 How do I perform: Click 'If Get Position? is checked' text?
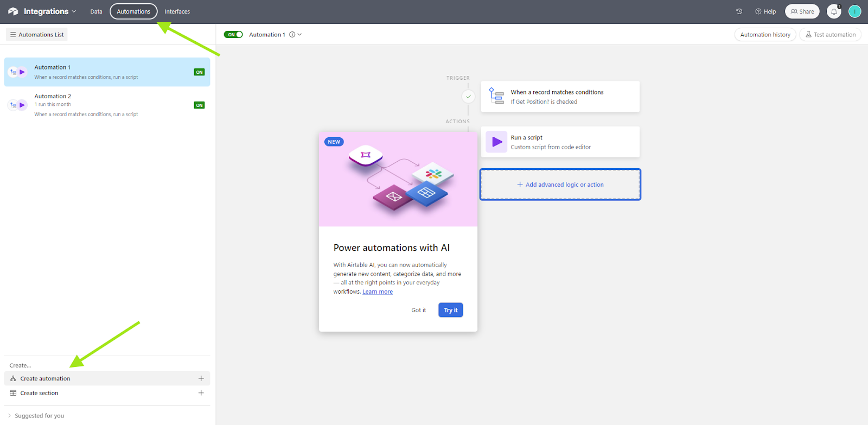[544, 102]
